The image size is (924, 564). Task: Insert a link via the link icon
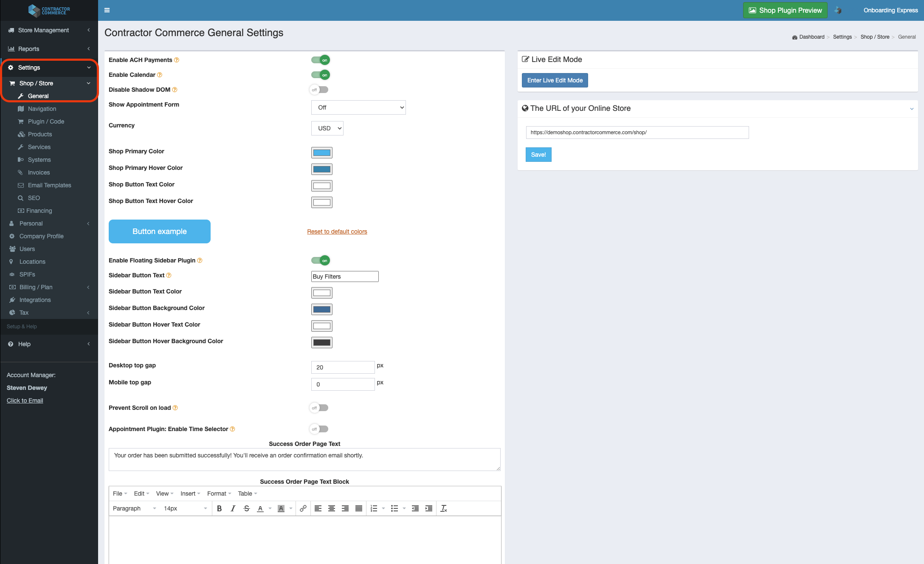click(303, 508)
